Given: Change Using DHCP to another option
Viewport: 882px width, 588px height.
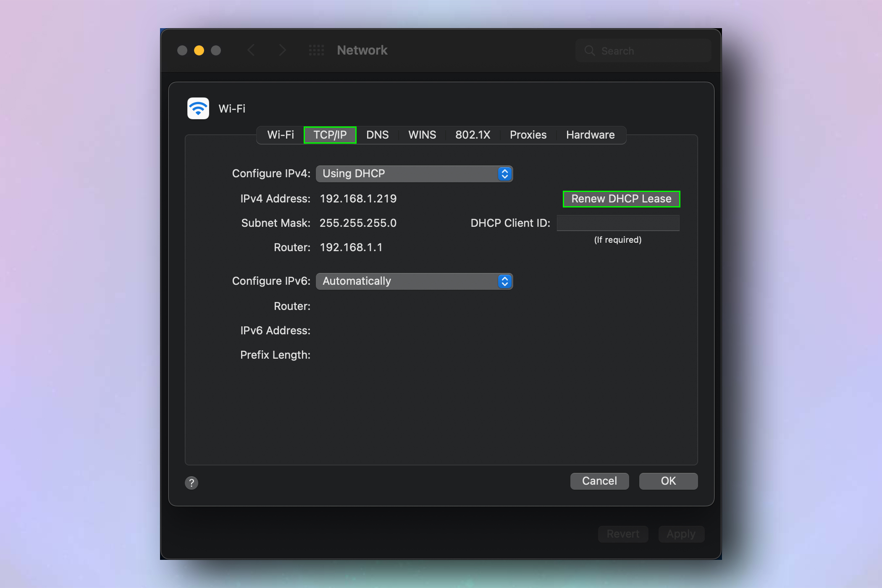Looking at the screenshot, I should [x=414, y=173].
